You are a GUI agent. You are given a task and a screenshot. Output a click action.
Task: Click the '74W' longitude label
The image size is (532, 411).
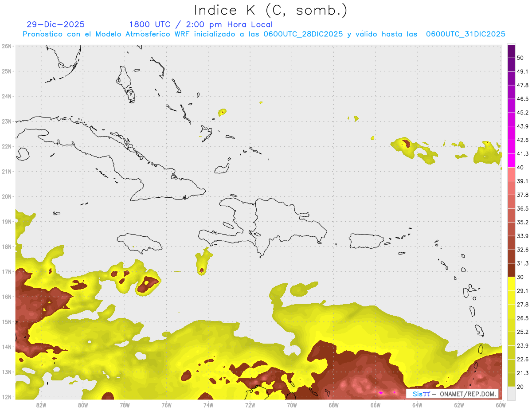click(208, 405)
